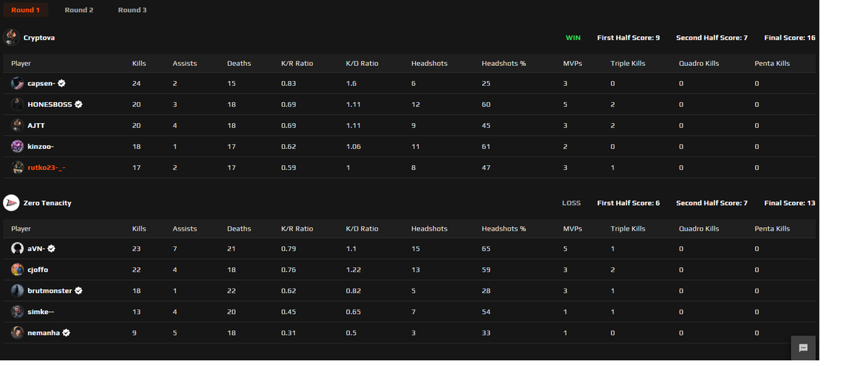
Task: Click Cryptova's First Half Score: 9
Action: (629, 38)
